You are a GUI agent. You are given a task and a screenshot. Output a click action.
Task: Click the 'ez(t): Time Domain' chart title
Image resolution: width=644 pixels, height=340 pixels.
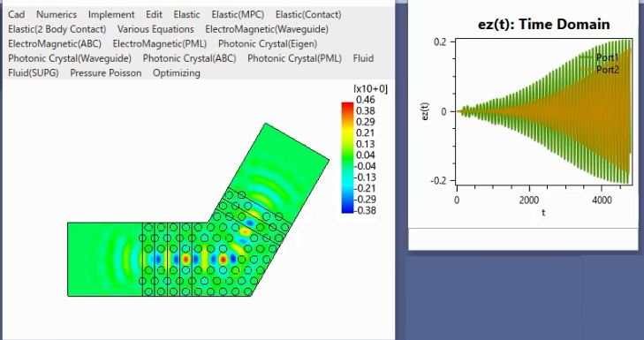(544, 24)
